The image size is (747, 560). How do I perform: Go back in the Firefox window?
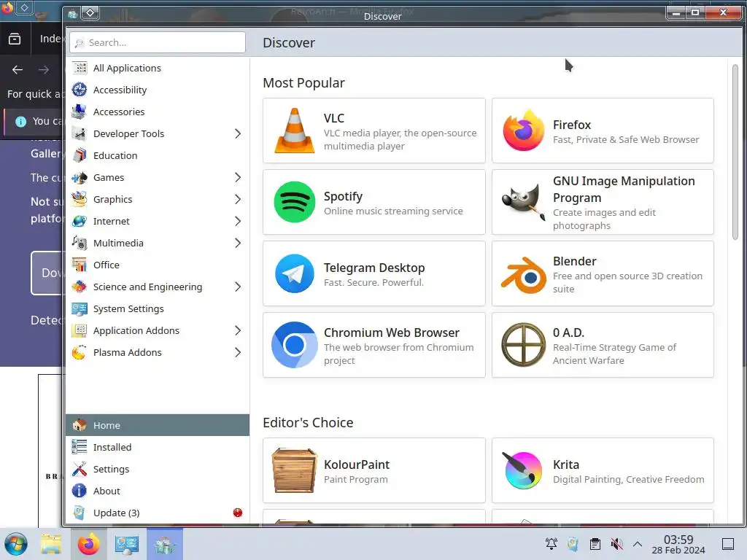[x=18, y=70]
